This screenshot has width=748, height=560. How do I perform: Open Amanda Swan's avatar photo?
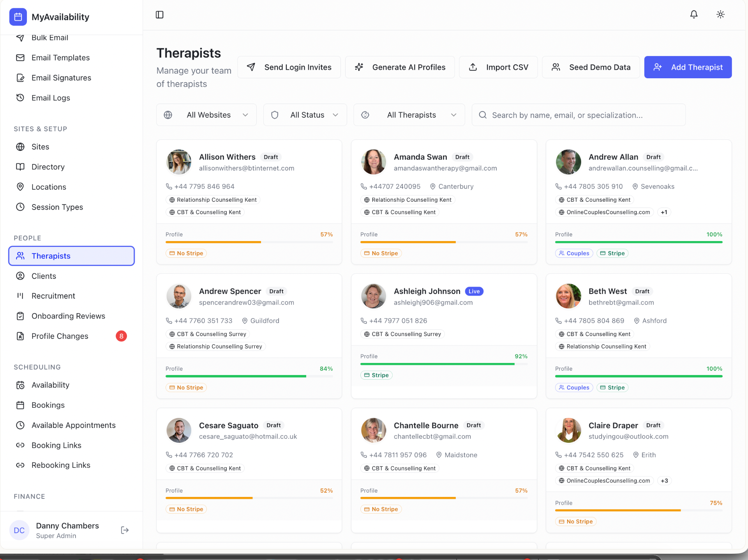click(374, 162)
